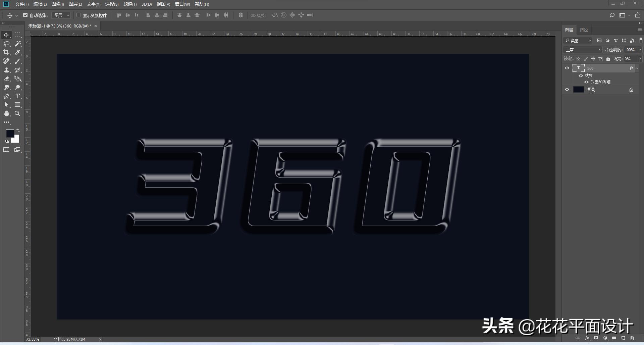
Task: Select the Horizontal Type tool
Action: pos(17,96)
